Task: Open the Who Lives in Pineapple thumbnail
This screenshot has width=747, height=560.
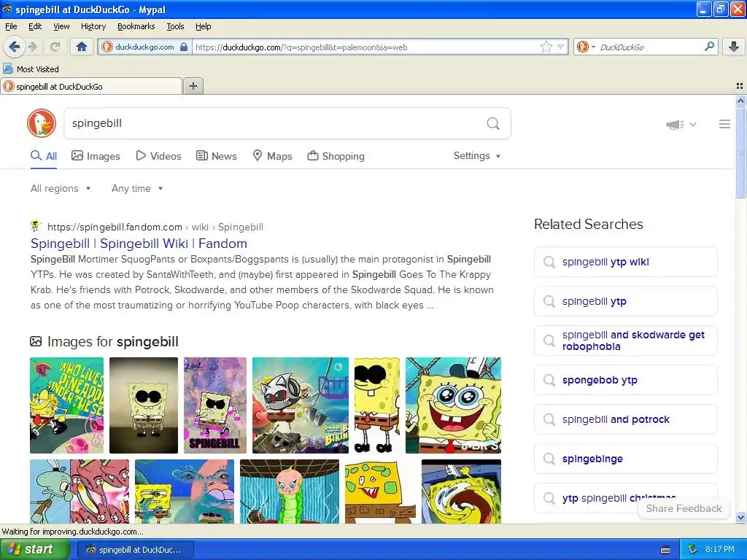Action: 66,405
